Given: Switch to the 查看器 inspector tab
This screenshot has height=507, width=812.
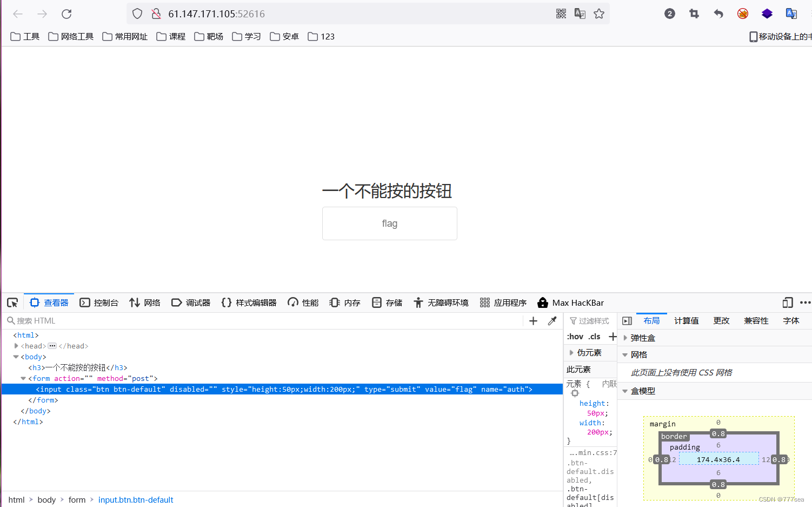Looking at the screenshot, I should tap(49, 302).
